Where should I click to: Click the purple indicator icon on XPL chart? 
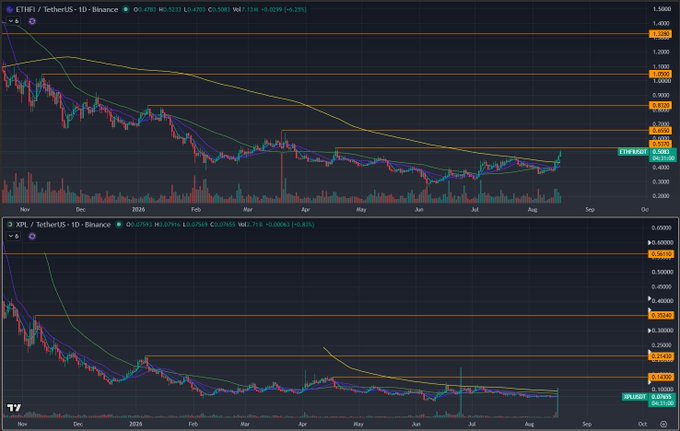click(32, 236)
